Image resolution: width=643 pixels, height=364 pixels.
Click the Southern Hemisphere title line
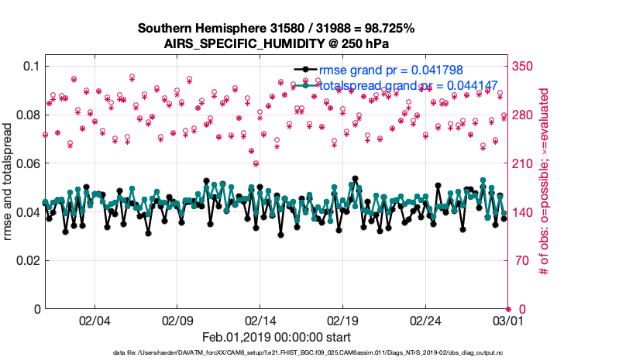point(276,29)
